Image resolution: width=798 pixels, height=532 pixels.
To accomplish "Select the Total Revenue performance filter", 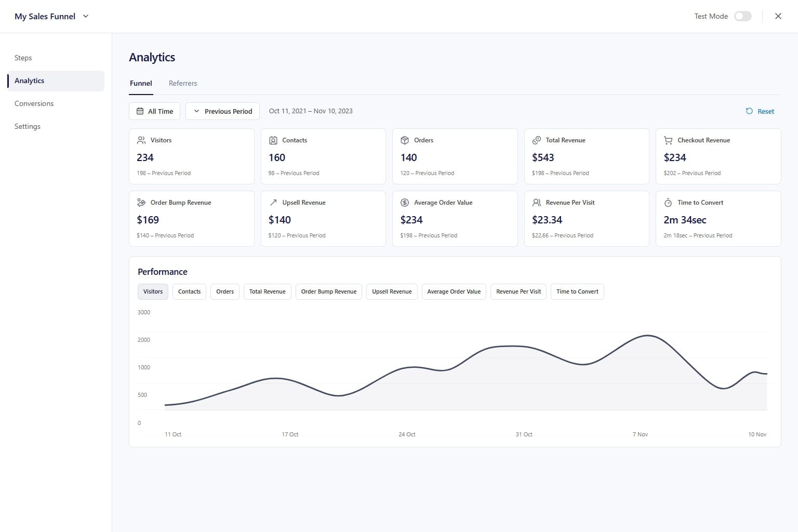I will point(268,291).
